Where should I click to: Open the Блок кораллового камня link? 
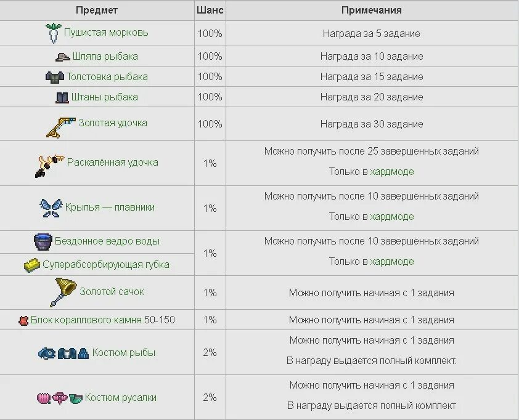[102, 320]
